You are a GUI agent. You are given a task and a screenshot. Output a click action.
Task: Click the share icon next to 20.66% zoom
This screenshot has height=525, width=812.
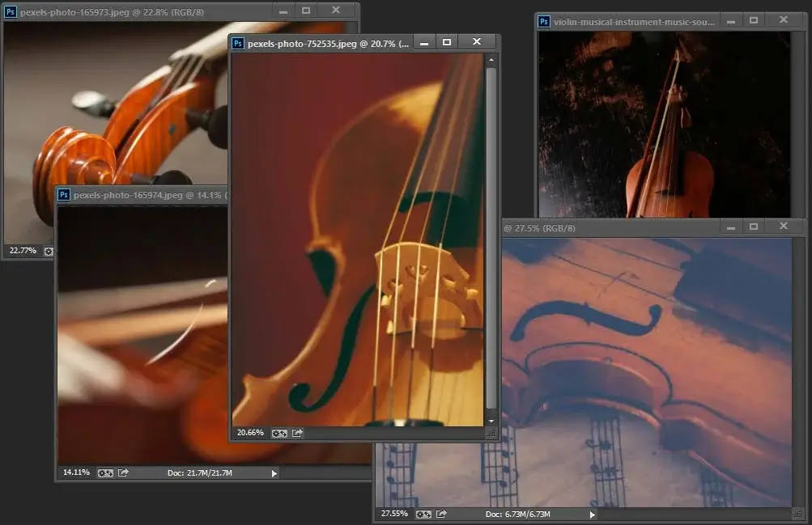pos(297,433)
